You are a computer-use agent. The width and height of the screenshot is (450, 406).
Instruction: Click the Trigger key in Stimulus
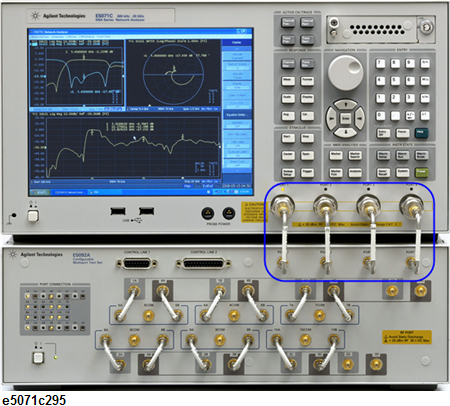tap(307, 172)
